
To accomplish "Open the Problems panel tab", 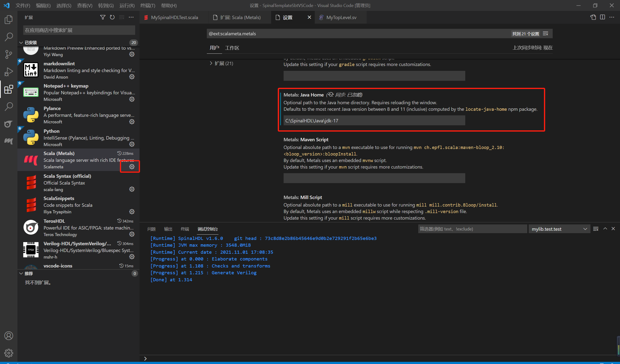I will pyautogui.click(x=151, y=229).
